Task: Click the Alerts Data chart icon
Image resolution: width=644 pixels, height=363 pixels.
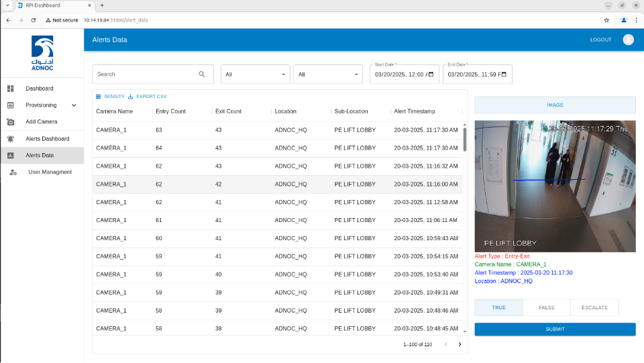Action: [11, 155]
